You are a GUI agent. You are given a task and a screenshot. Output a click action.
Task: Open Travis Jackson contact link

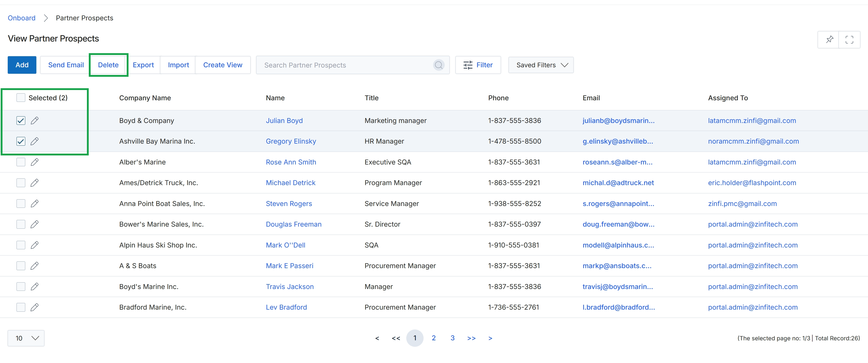[290, 286]
